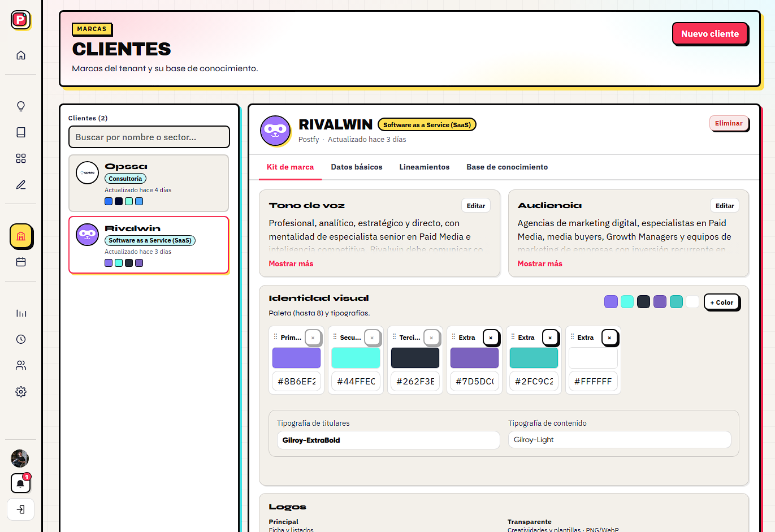This screenshot has width=775, height=532.
Task: Click the Rivalwin avatar in client list
Action: [88, 235]
